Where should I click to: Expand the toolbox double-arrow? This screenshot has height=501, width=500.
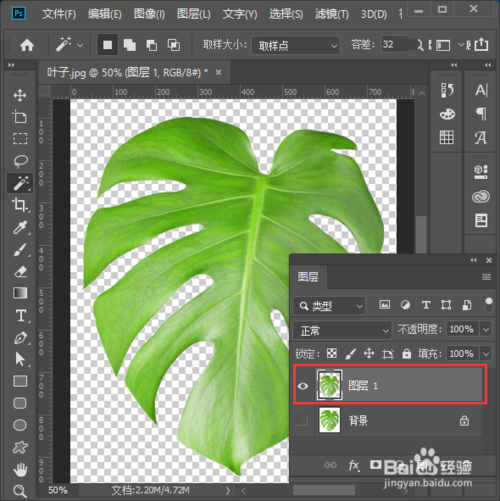point(11,65)
